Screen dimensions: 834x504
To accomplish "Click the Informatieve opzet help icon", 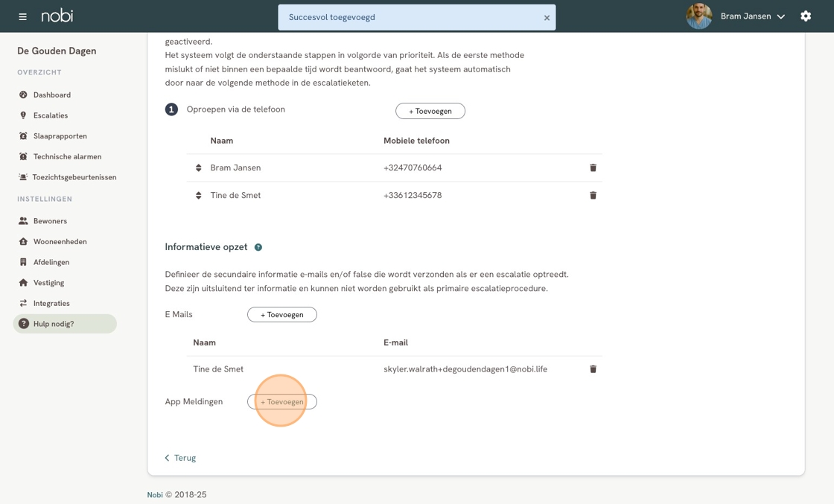I will click(258, 247).
